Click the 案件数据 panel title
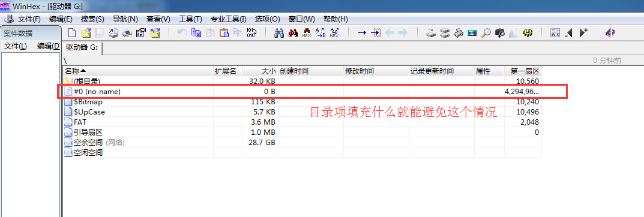Image resolution: width=644 pixels, height=217 pixels. [17, 34]
